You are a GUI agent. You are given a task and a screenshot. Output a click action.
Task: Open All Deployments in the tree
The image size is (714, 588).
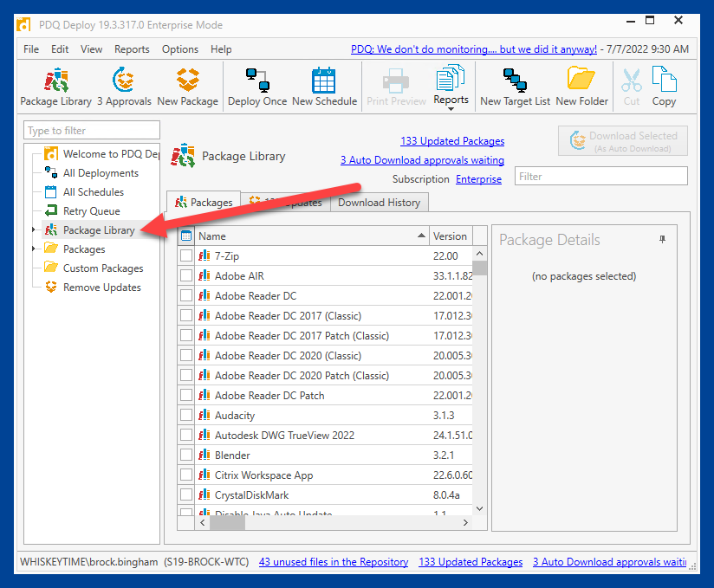click(x=92, y=173)
